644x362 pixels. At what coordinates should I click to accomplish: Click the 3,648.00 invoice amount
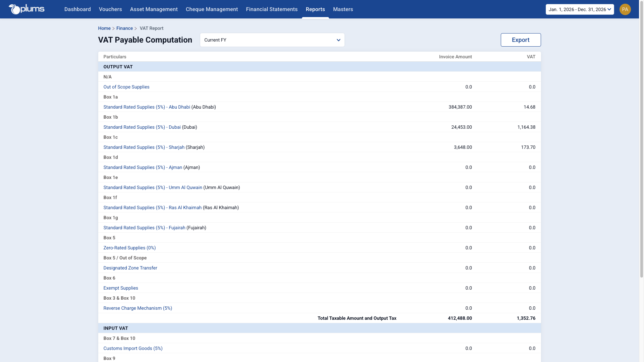tap(463, 147)
